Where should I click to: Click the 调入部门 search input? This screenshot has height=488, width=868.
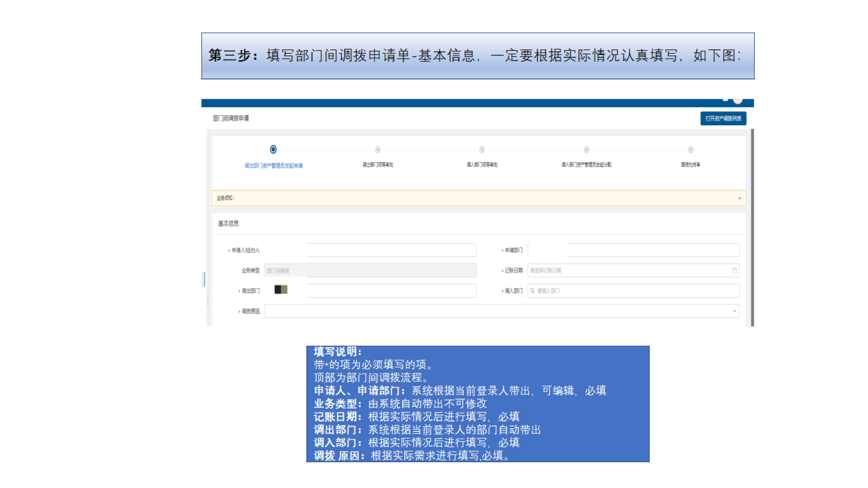pos(633,291)
